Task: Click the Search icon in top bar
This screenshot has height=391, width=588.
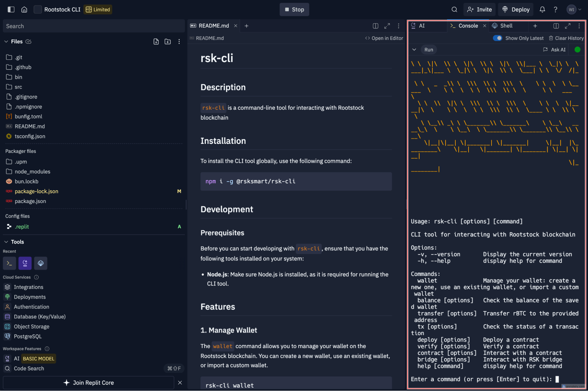Action: (454, 9)
